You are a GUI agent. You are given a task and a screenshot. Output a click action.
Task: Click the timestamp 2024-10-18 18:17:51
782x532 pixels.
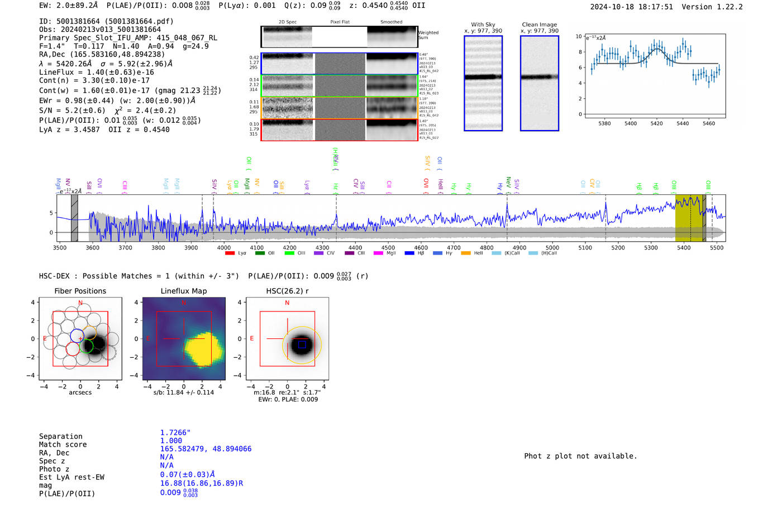point(631,7)
